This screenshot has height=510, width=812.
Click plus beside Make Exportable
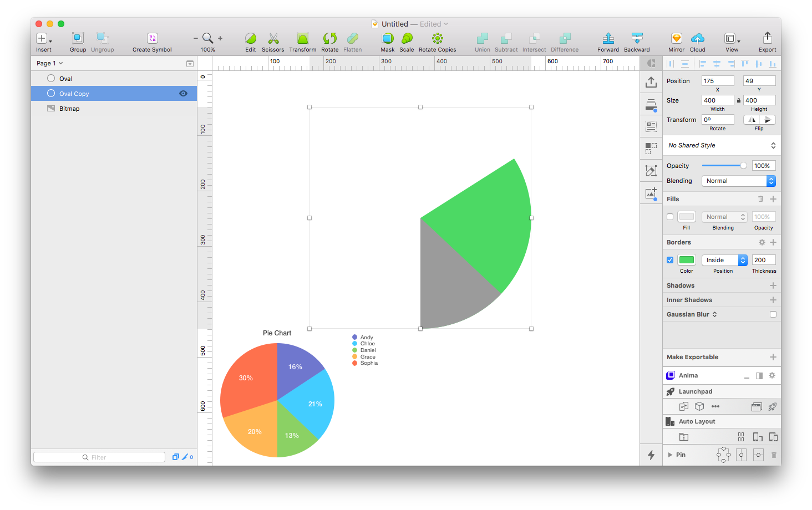point(773,357)
